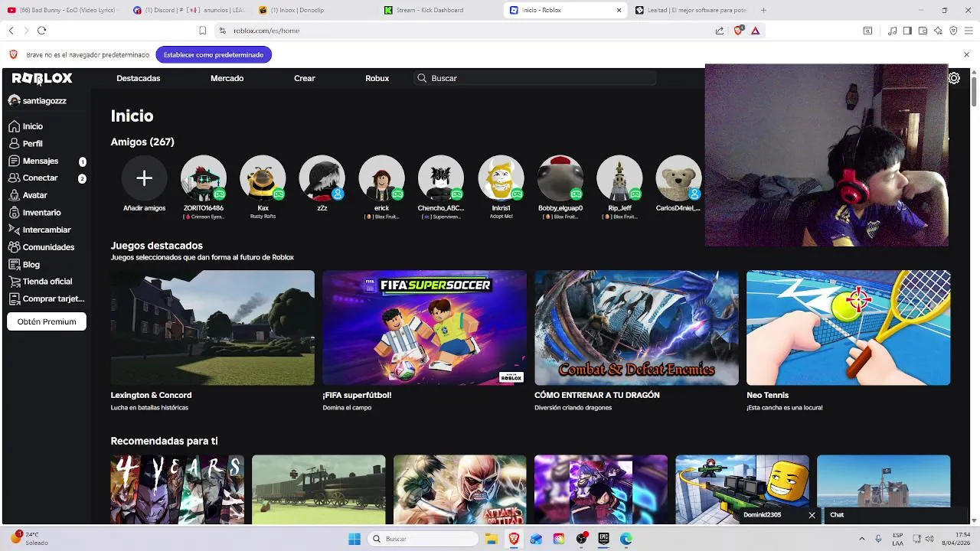Open the browser hamburger menu
980x551 pixels.
coord(969,31)
